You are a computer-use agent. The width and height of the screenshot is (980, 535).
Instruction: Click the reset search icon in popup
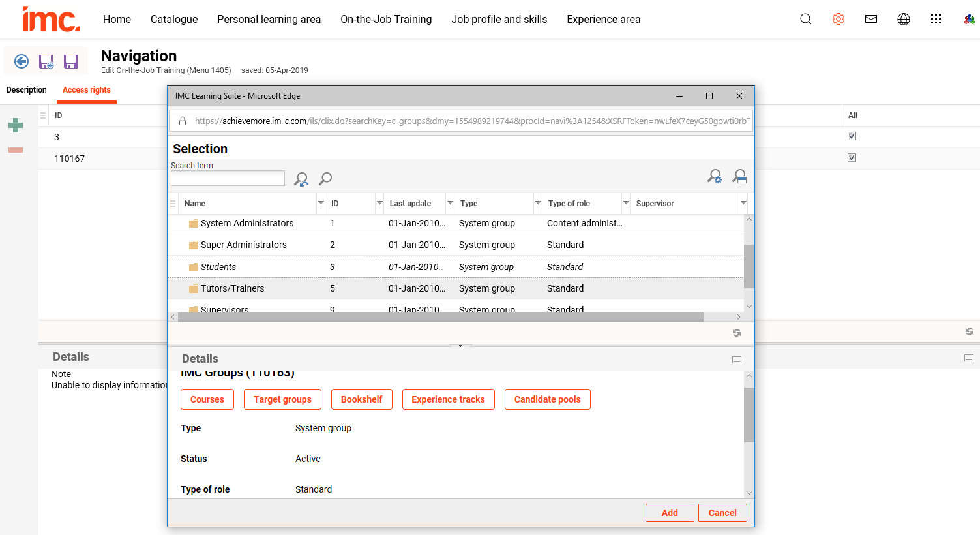click(301, 179)
